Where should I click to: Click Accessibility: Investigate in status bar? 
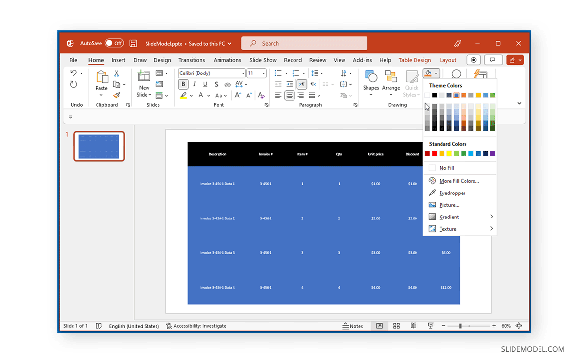[196, 326]
